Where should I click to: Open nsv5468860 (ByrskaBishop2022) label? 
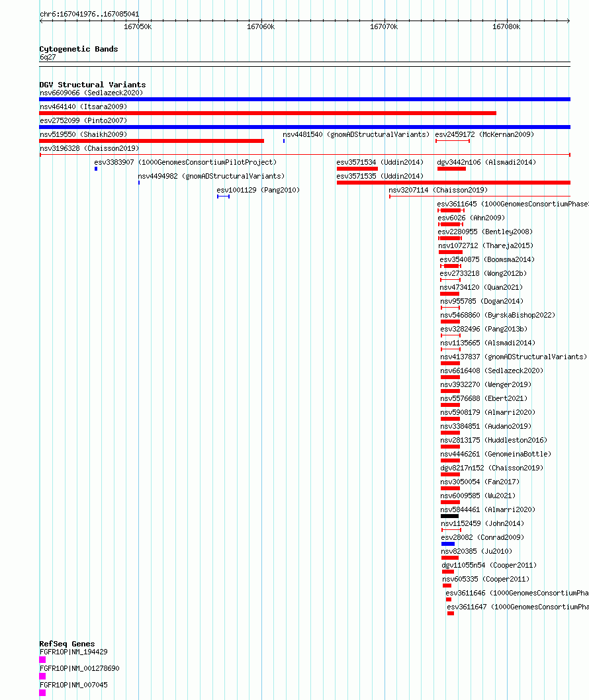[498, 315]
